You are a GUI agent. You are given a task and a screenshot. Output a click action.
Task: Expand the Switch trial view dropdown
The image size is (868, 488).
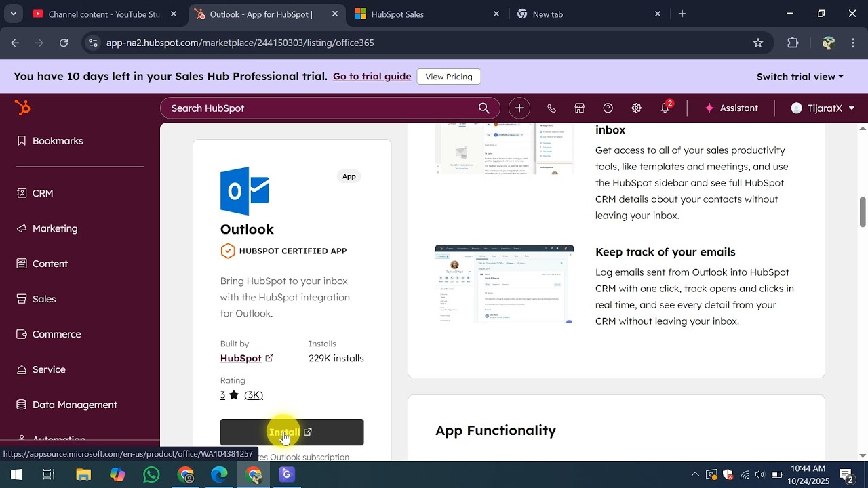[x=800, y=77]
